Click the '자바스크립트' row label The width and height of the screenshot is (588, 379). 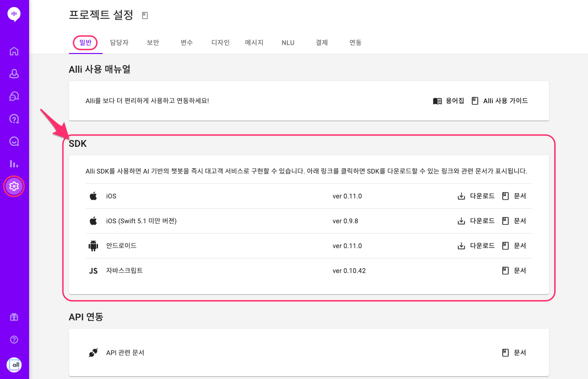pos(124,271)
